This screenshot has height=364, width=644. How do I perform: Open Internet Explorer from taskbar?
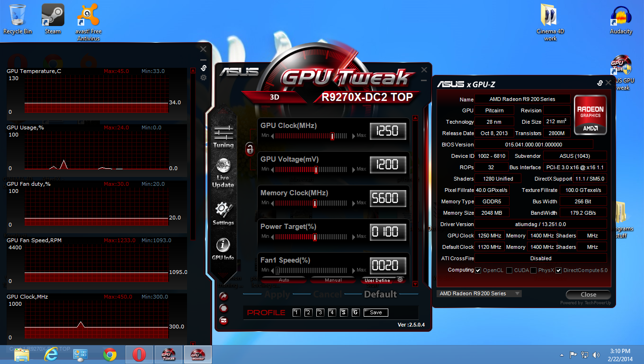(51, 354)
